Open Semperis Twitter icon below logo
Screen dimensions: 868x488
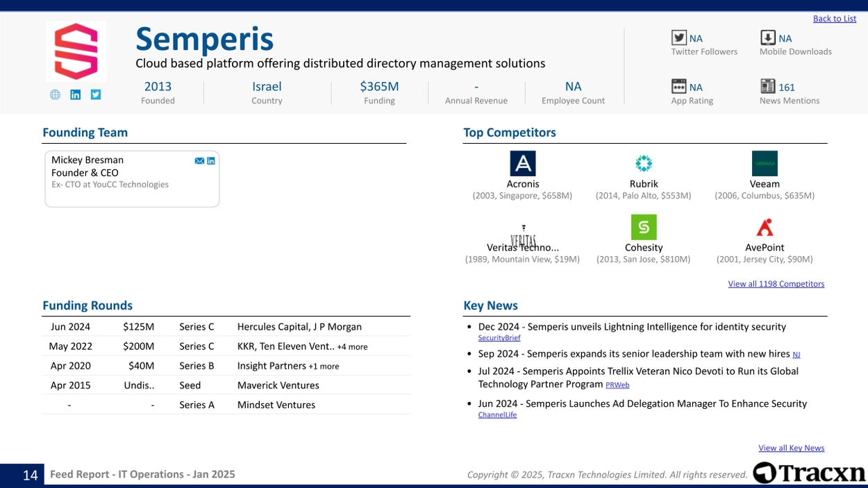[x=96, y=95]
